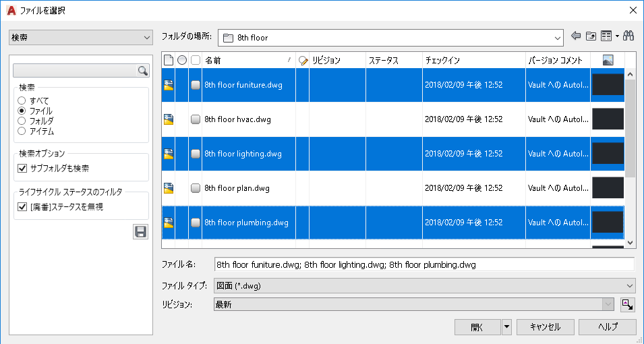Uncheck [廃番]ステータスを無視 option
The width and height of the screenshot is (644, 344).
point(22,206)
